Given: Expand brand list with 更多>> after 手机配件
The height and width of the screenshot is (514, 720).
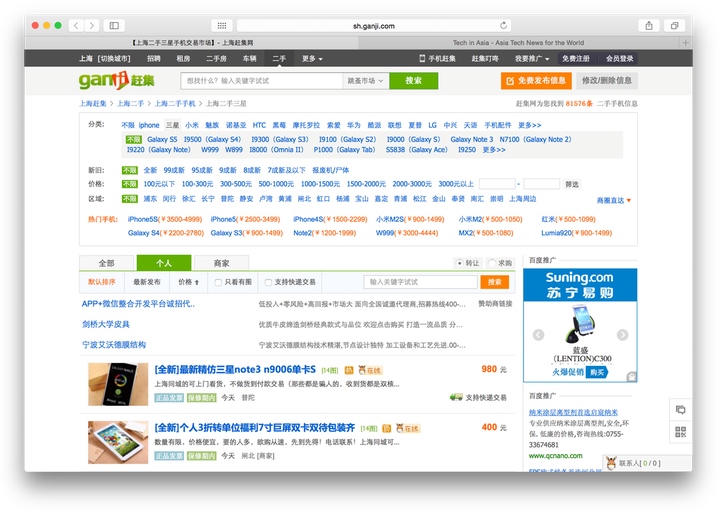Looking at the screenshot, I should click(x=529, y=125).
